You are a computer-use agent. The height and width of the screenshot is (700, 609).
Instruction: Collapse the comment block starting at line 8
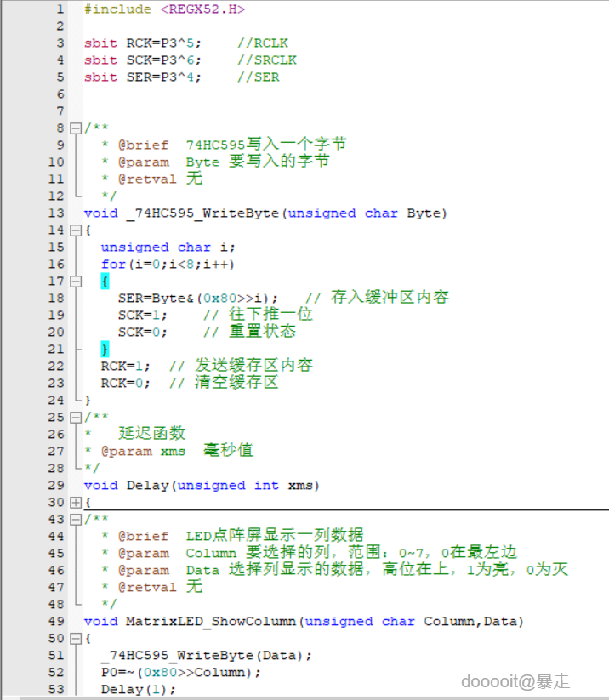tap(76, 128)
